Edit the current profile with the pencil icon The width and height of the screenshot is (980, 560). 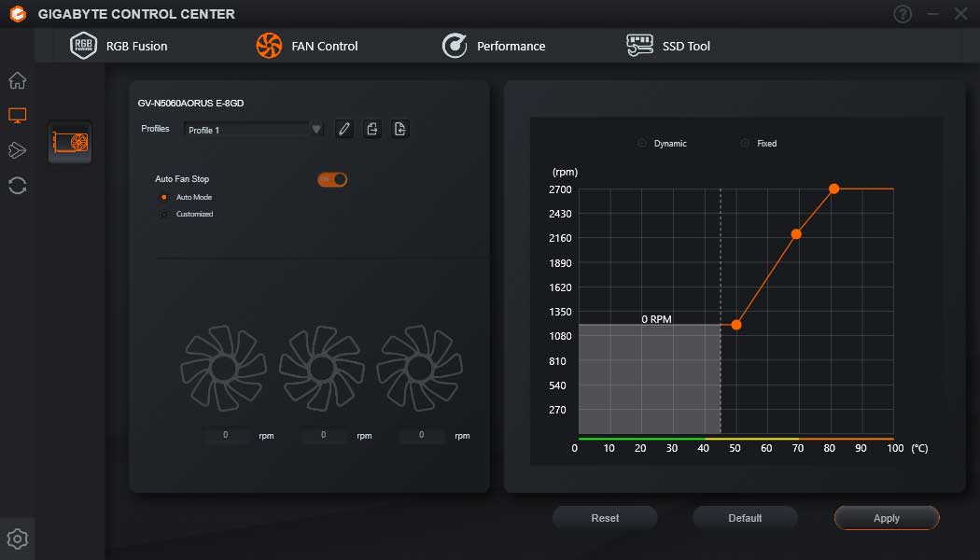pos(343,128)
